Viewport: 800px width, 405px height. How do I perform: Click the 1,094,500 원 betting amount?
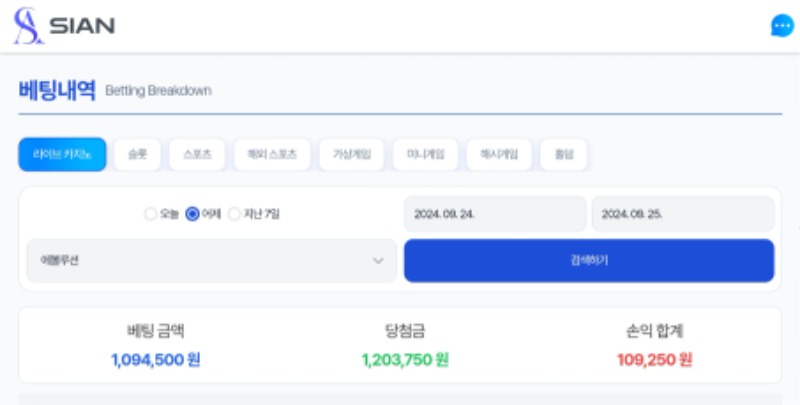coord(156,360)
